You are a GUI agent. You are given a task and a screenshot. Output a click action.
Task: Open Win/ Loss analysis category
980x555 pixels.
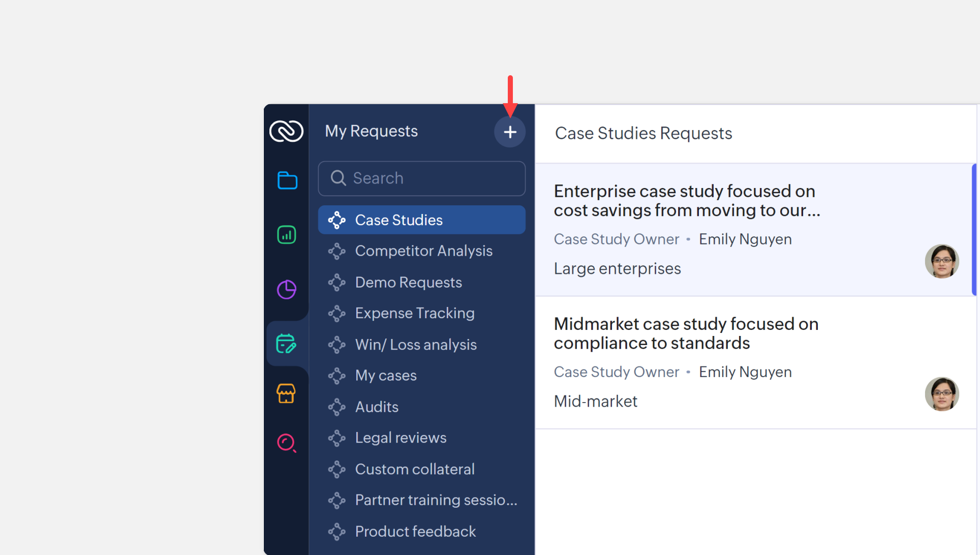[415, 345]
